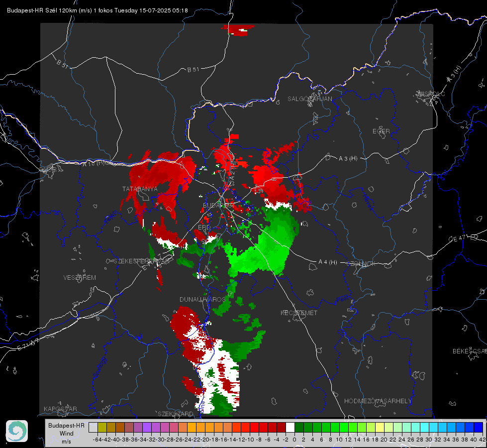Select the KECSKEMET city label
Image resolution: width=487 pixels, height=448 pixels.
tap(299, 313)
